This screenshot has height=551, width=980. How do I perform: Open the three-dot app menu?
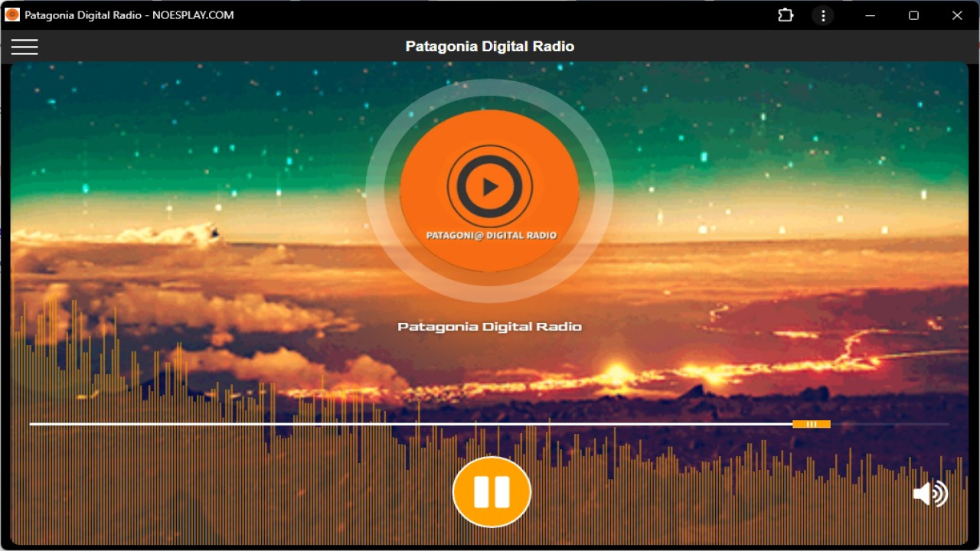(x=823, y=15)
